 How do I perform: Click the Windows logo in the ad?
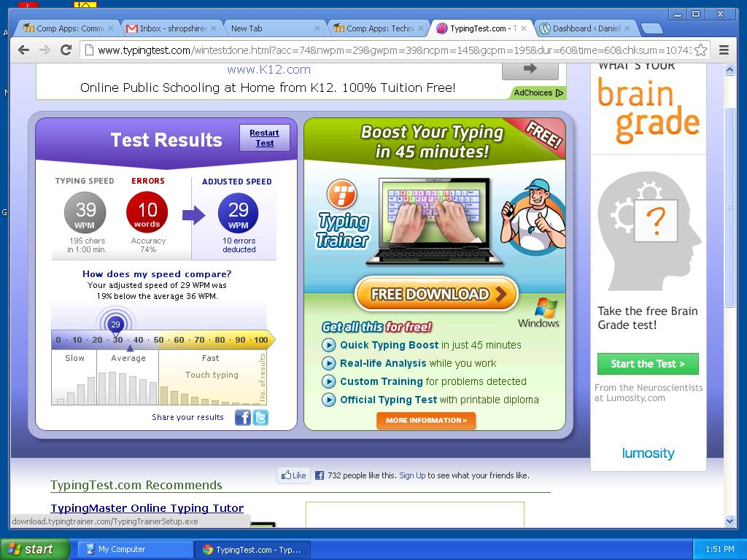click(546, 308)
